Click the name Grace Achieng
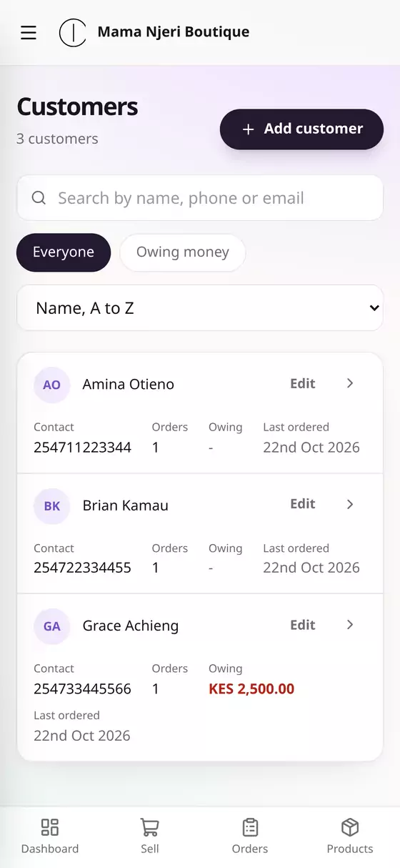 pyautogui.click(x=131, y=626)
